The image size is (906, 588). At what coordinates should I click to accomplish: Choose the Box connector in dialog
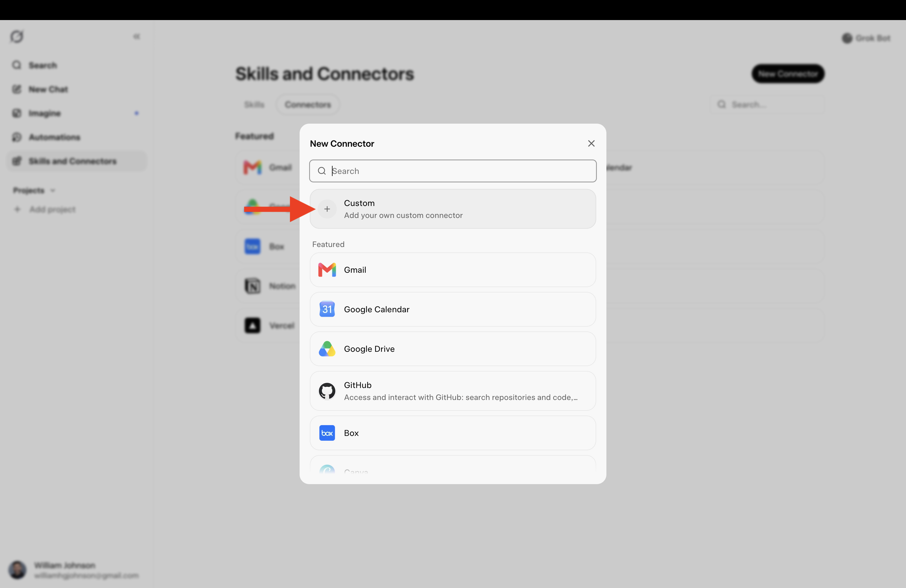click(x=453, y=433)
